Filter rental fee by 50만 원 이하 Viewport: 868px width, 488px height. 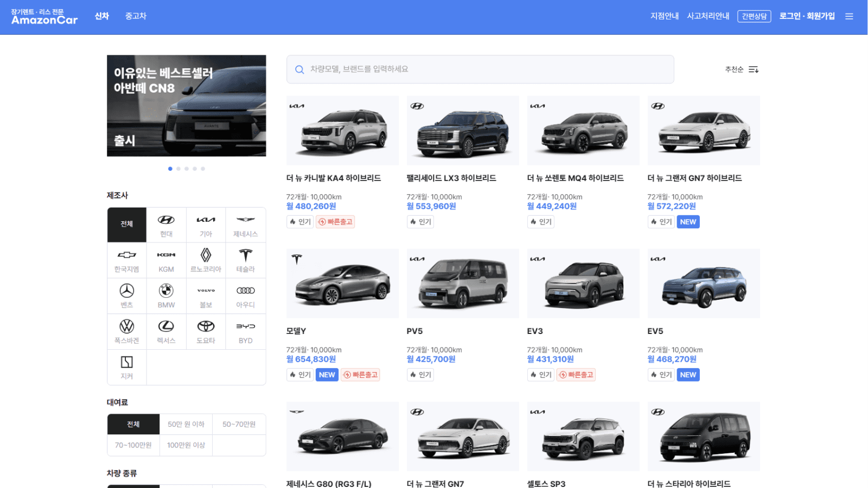tap(186, 425)
